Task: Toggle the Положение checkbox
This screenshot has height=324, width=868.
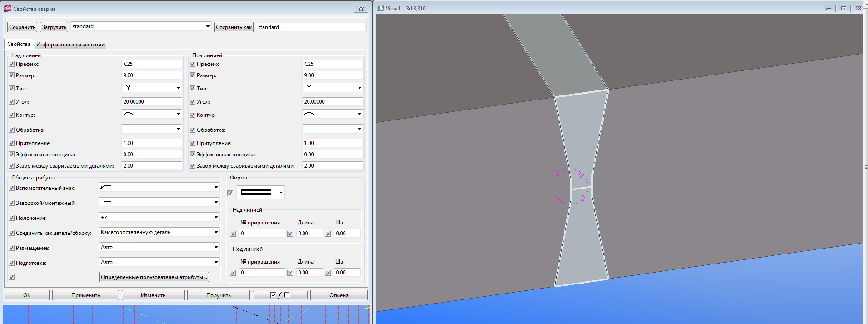Action: click(x=12, y=218)
